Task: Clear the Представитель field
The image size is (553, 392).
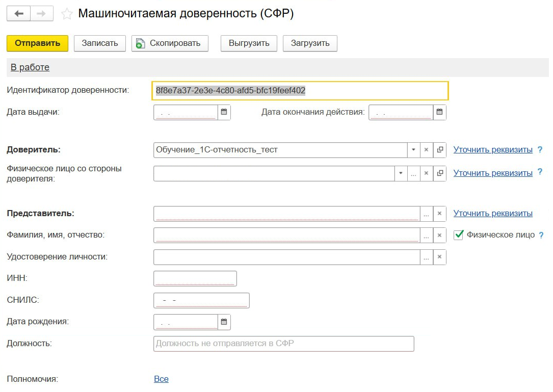Action: click(x=439, y=214)
